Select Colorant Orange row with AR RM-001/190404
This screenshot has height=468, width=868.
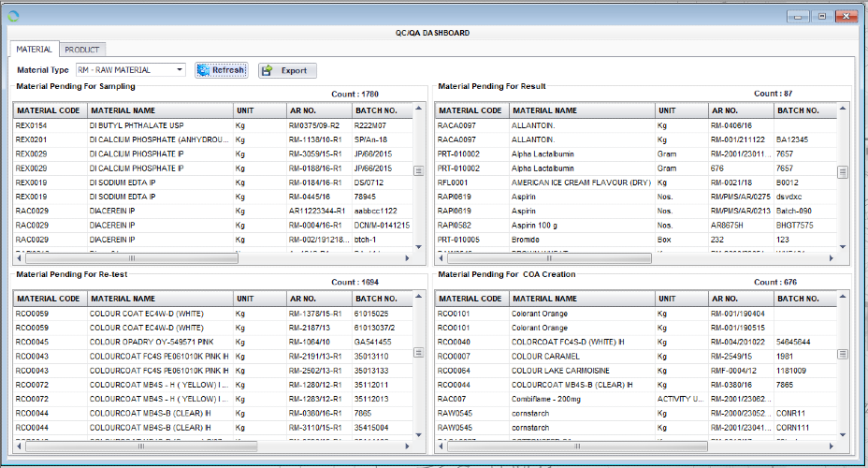point(636,314)
